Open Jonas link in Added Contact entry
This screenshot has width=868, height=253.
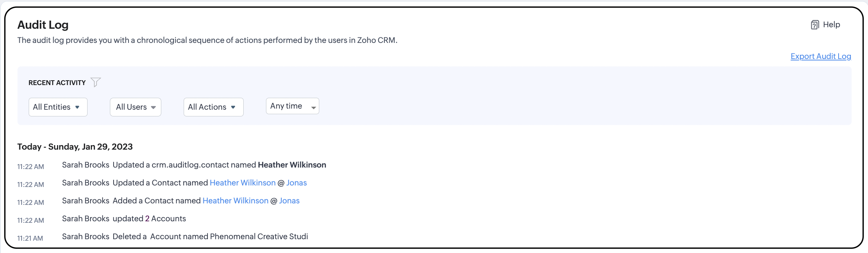click(289, 201)
